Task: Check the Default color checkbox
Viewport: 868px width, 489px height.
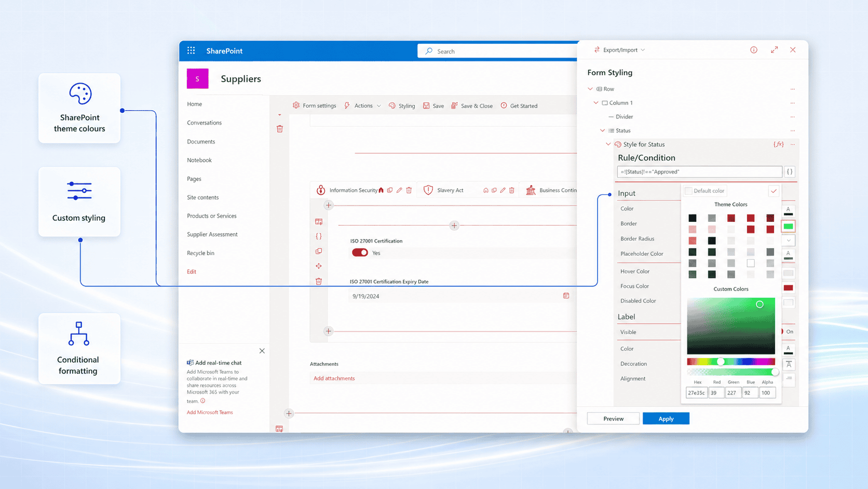Action: pos(688,191)
